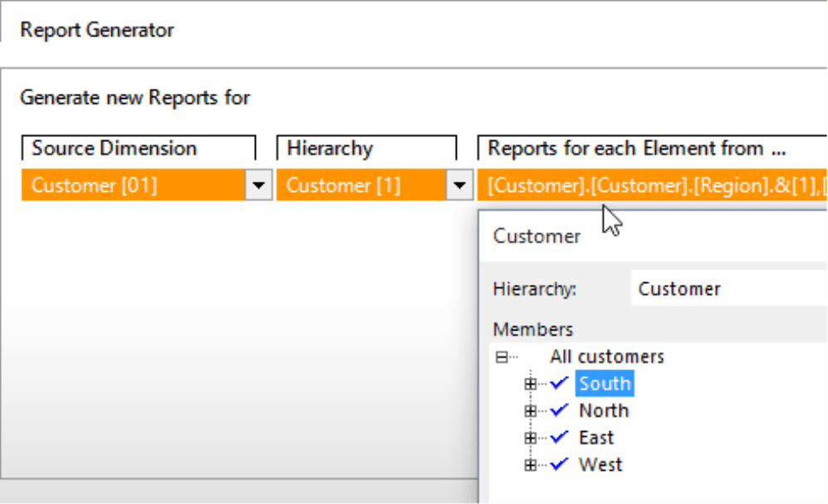Toggle the East member checkmark
Screen dimensions: 828x504
tap(559, 438)
